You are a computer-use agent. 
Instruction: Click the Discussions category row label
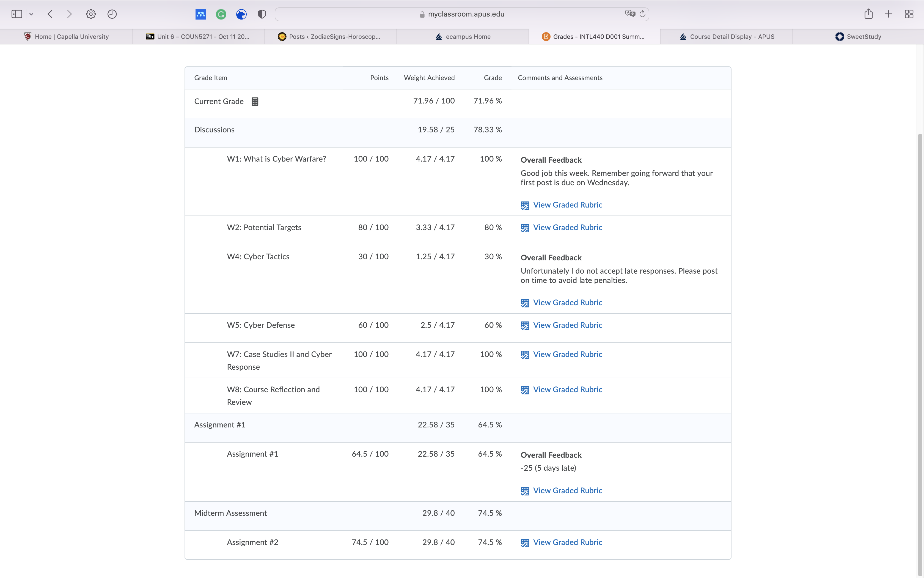tap(214, 130)
